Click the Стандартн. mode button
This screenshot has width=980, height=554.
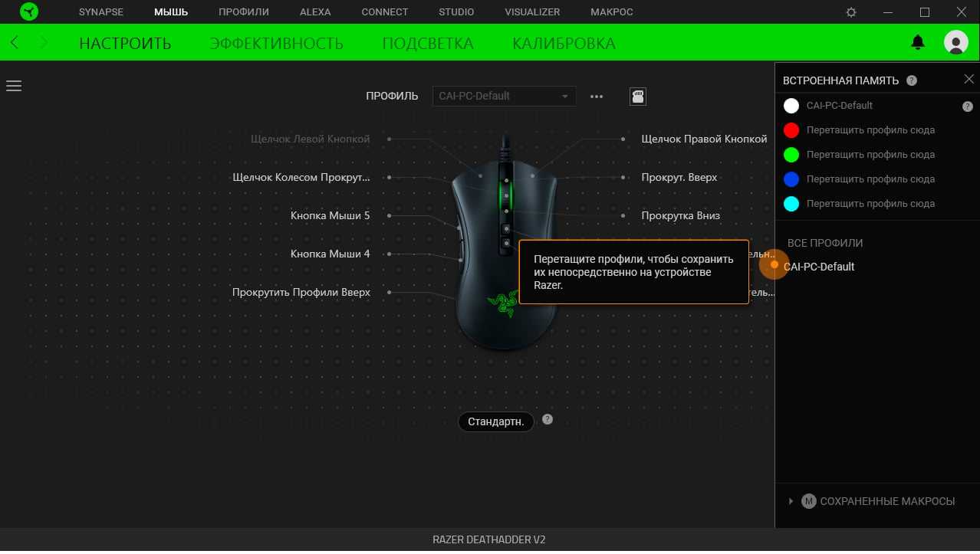pos(495,421)
